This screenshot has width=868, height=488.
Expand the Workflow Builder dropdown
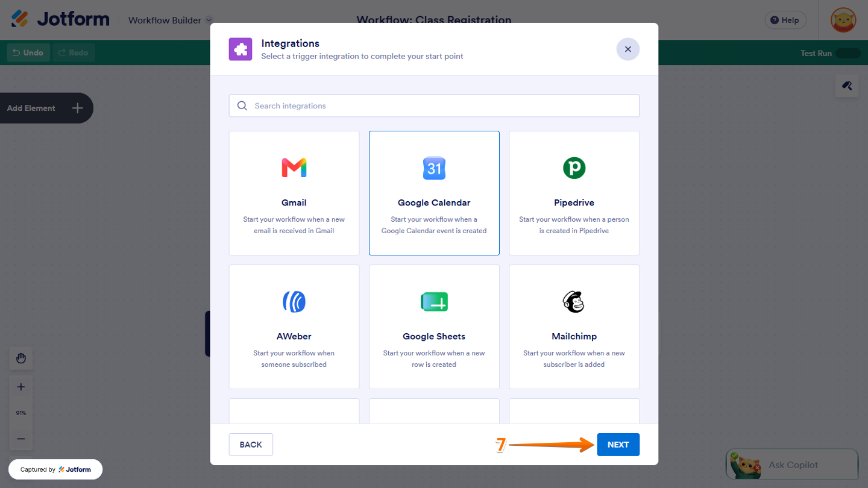click(x=171, y=20)
